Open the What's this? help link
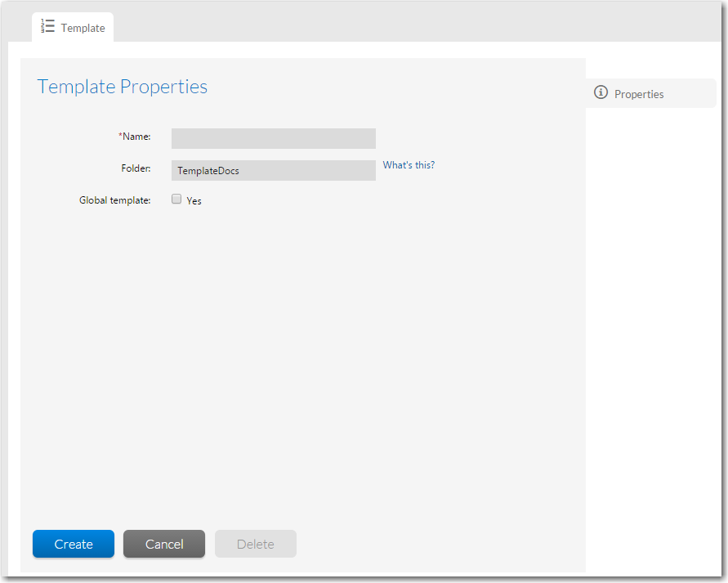728x583 pixels. [409, 165]
